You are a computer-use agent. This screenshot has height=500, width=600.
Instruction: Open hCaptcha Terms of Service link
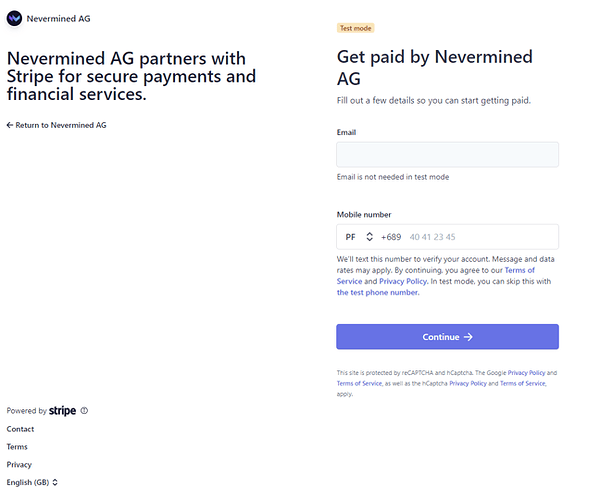pyautogui.click(x=522, y=383)
